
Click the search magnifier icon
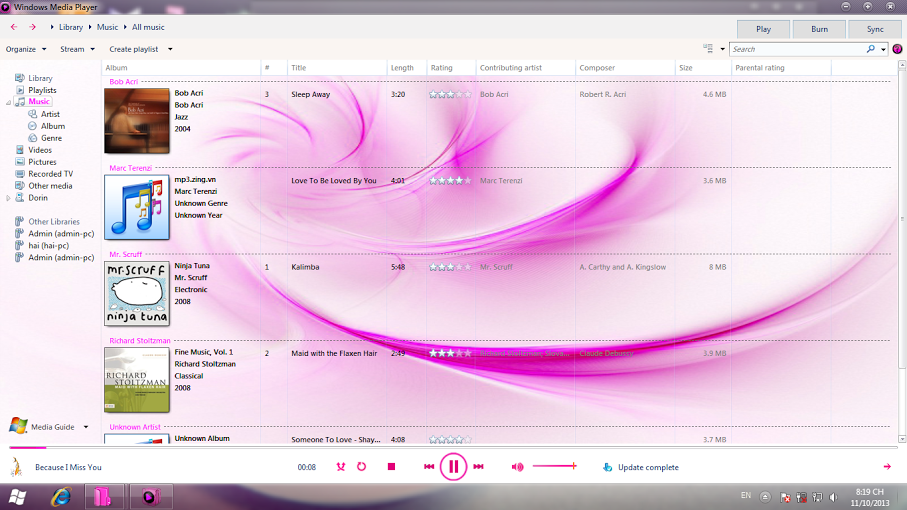pos(871,49)
